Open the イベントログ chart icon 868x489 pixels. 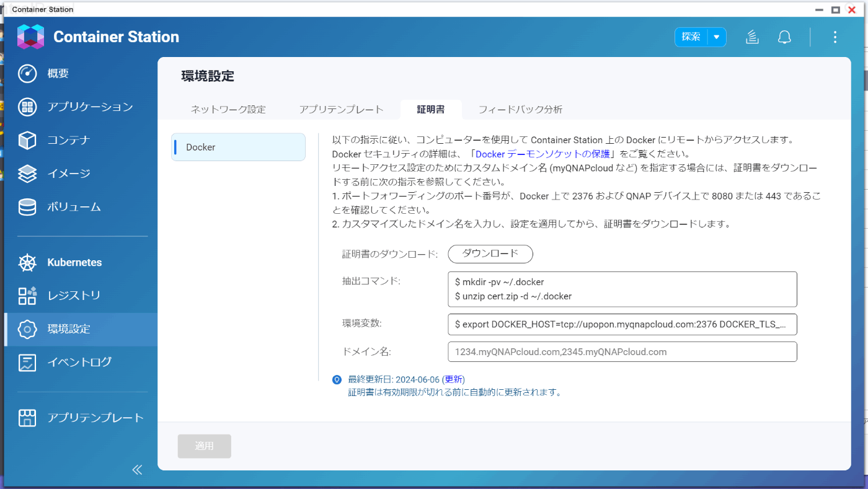tap(27, 363)
